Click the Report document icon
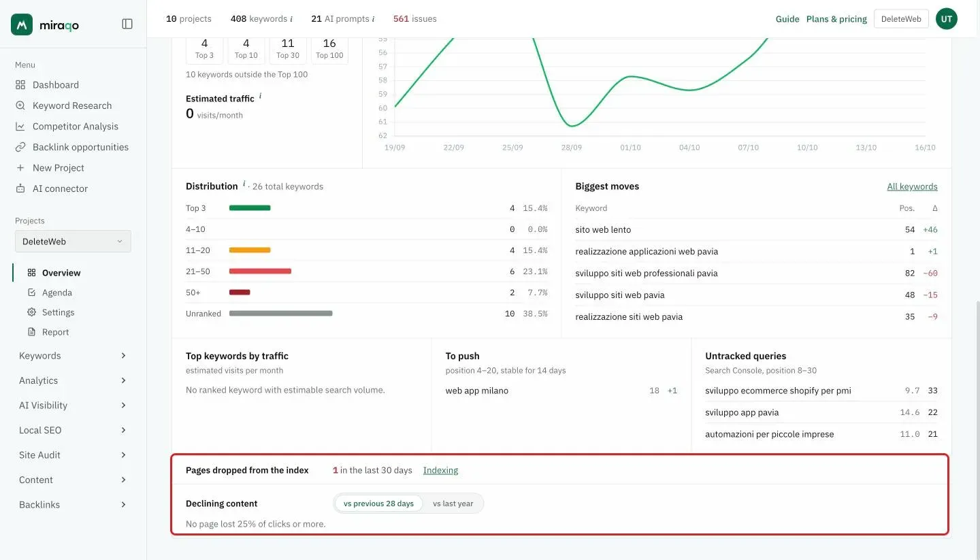 [31, 332]
